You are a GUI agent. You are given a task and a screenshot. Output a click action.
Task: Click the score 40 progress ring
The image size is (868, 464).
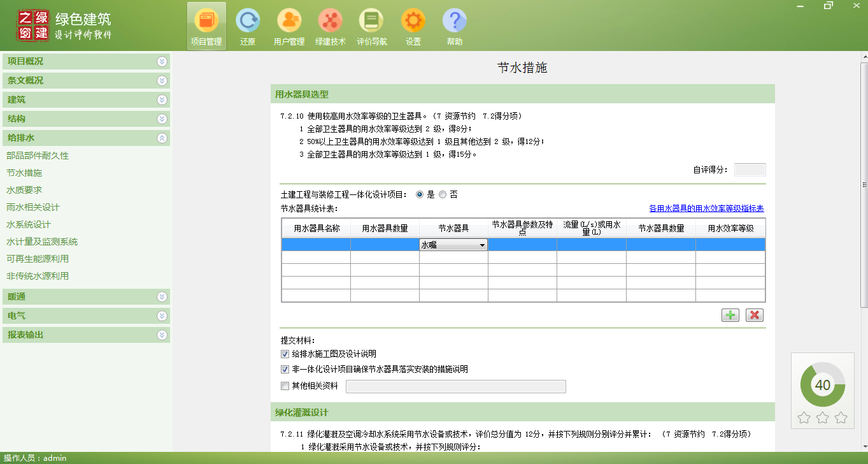tap(822, 385)
